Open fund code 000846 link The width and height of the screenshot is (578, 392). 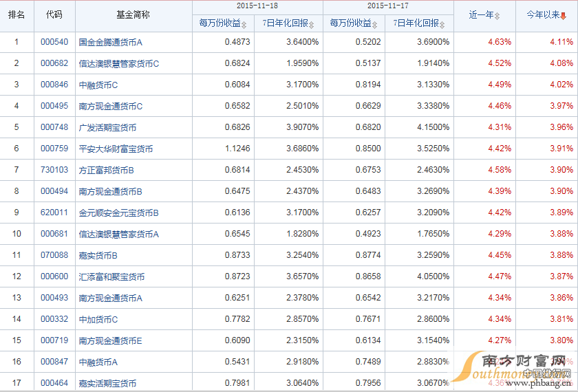coord(54,85)
